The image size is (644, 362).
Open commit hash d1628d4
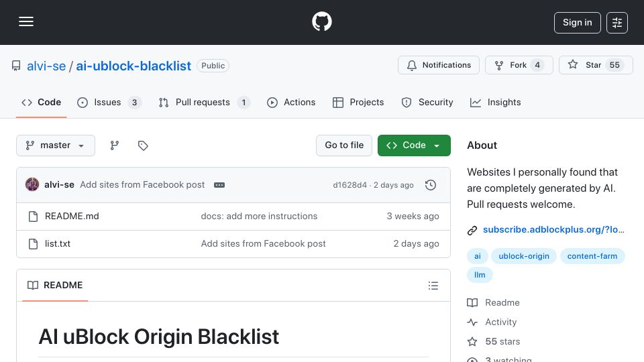click(x=350, y=185)
